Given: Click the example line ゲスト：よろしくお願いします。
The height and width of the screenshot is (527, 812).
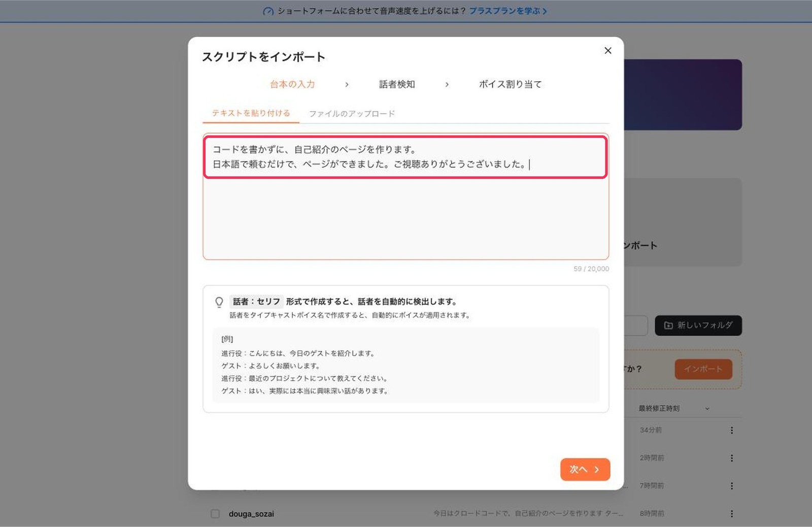Looking at the screenshot, I should [270, 366].
